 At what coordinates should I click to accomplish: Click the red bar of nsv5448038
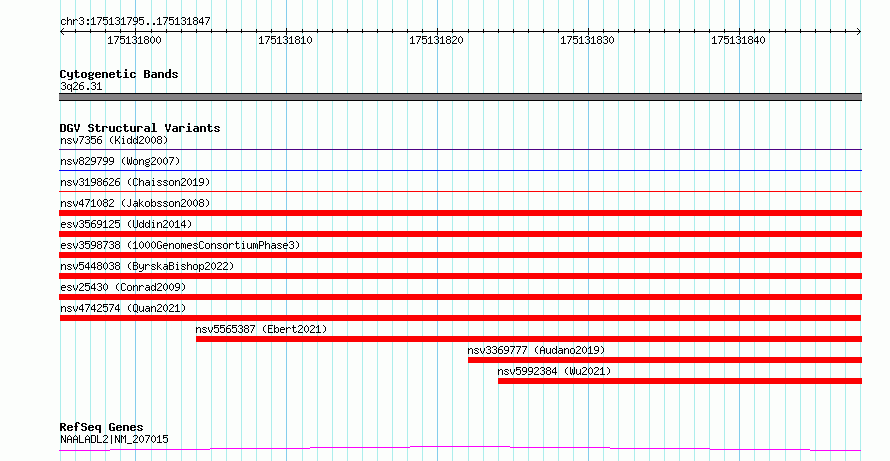(460, 276)
